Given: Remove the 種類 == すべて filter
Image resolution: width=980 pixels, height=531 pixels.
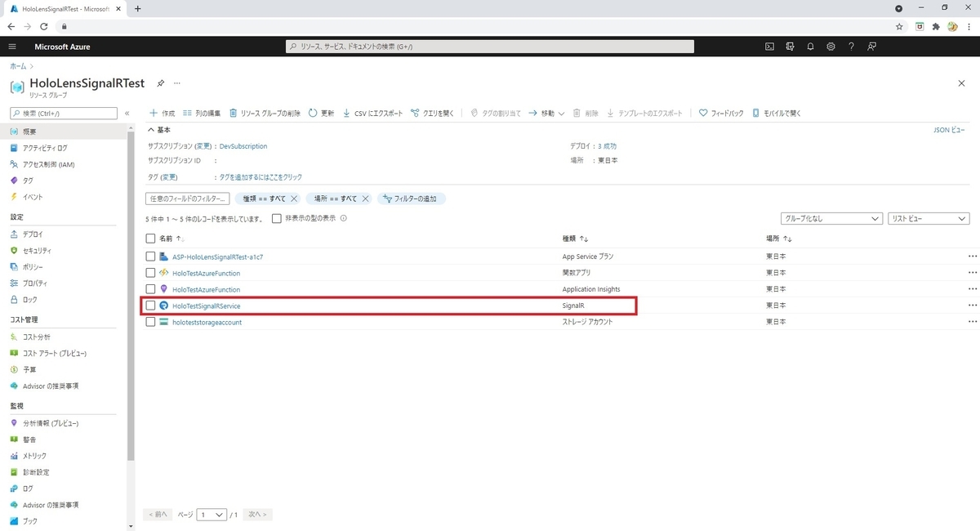Looking at the screenshot, I should pyautogui.click(x=294, y=199).
